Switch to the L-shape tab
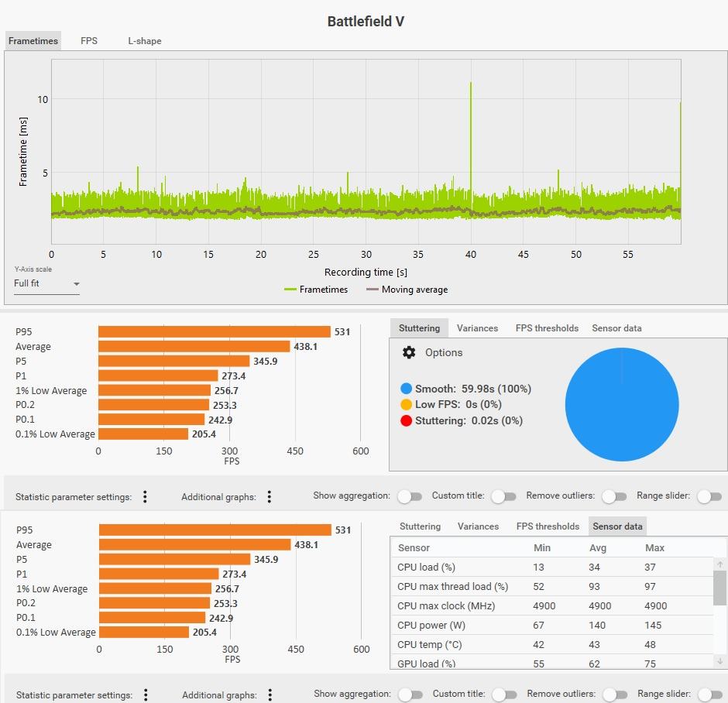The image size is (728, 703). pos(144,41)
